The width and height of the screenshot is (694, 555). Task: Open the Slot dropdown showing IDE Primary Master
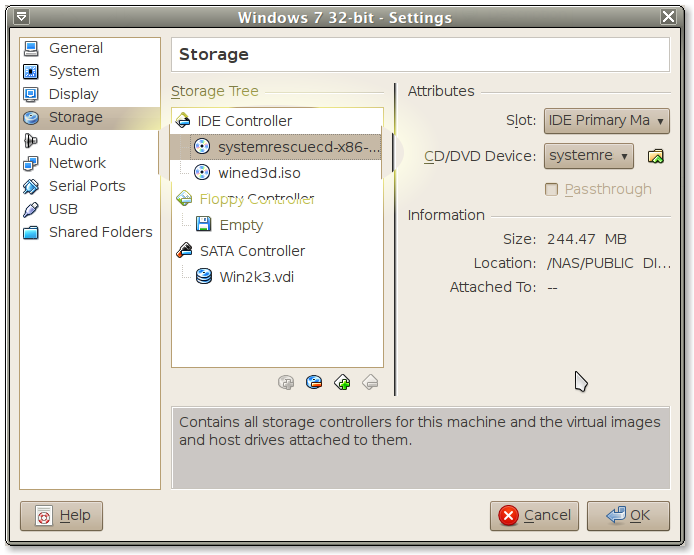pyautogui.click(x=606, y=121)
